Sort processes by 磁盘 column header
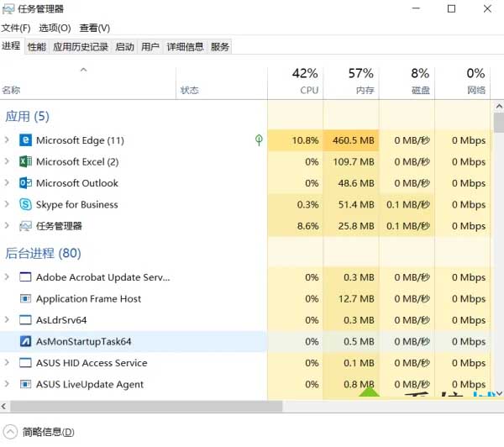The height and width of the screenshot is (447, 504). tap(407, 83)
